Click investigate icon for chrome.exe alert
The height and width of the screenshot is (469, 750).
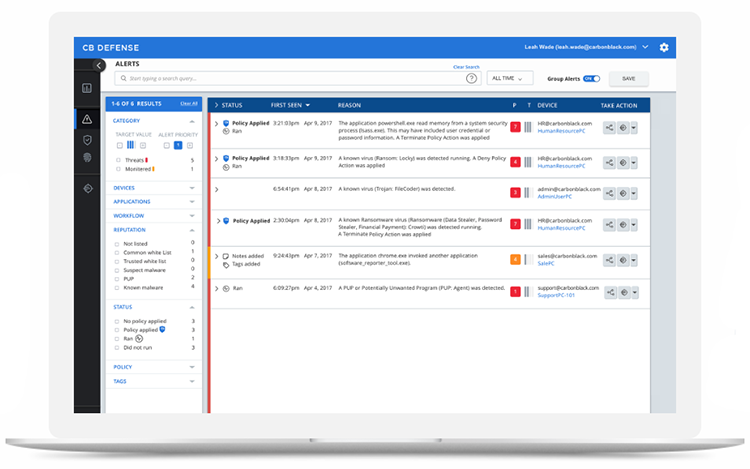tap(623, 260)
